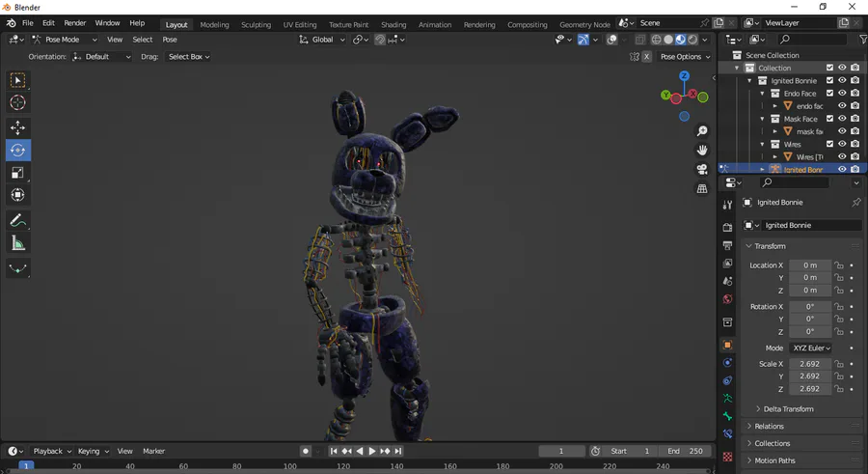Click the current frame number field
This screenshot has width=868, height=474.
click(560, 451)
